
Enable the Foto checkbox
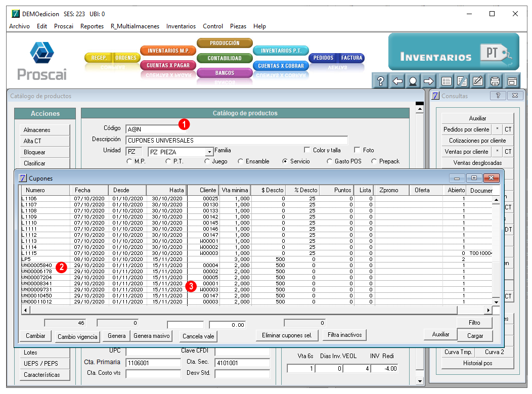coord(357,150)
